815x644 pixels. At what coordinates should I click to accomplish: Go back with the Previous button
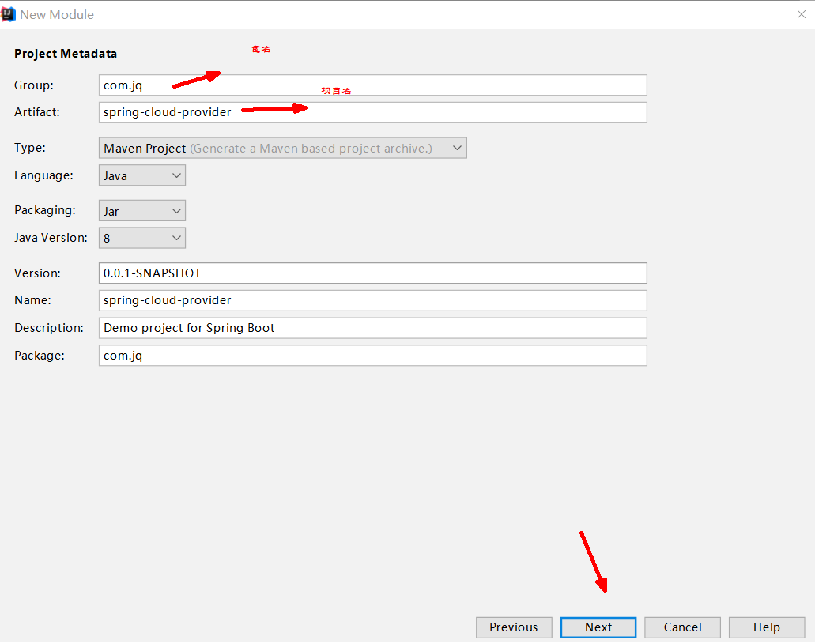point(514,627)
